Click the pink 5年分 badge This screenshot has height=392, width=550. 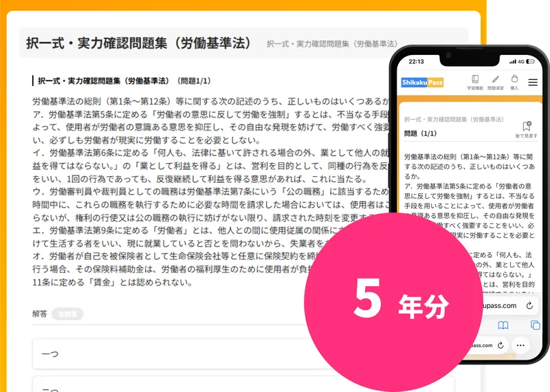393,302
